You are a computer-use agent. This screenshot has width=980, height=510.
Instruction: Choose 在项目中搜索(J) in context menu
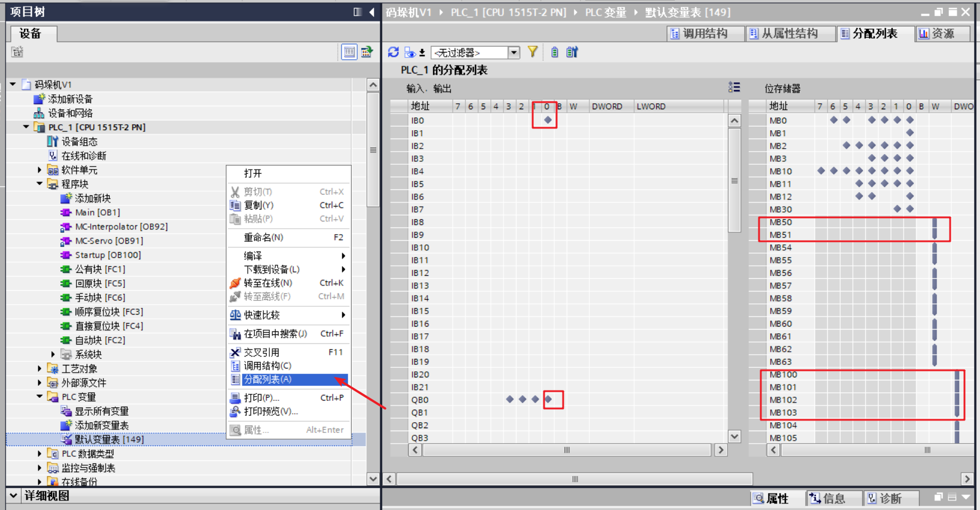click(x=288, y=334)
